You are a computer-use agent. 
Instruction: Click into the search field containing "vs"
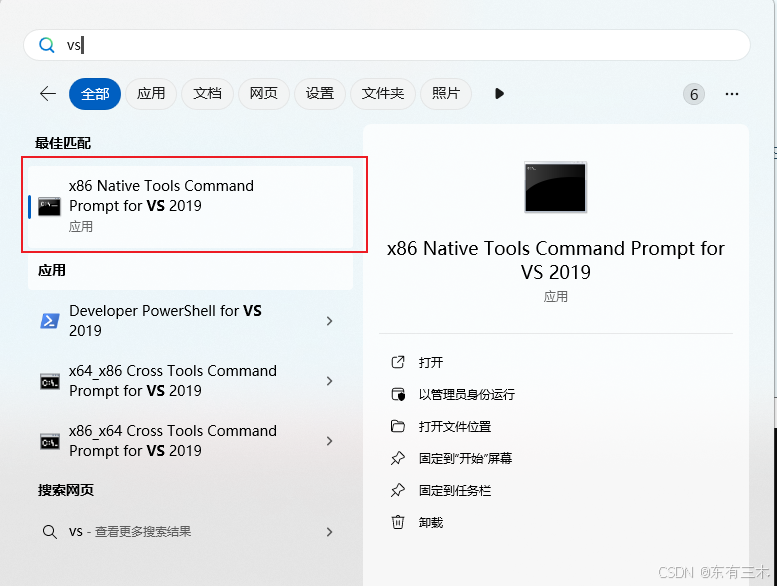click(387, 45)
